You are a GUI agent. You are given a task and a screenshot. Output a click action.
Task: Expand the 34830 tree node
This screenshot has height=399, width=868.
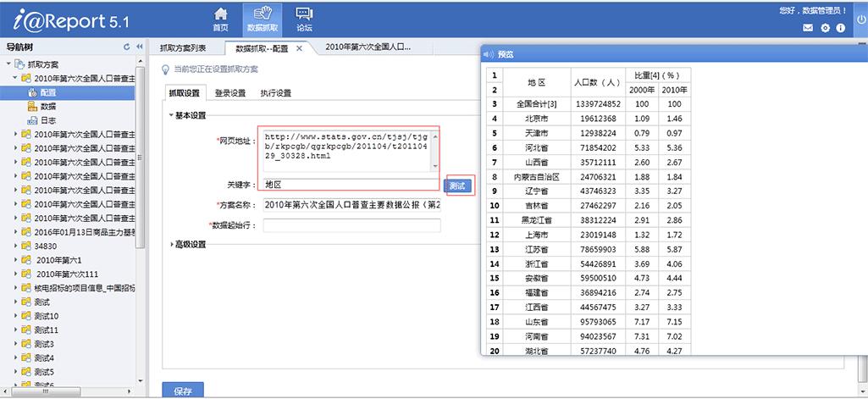15,246
